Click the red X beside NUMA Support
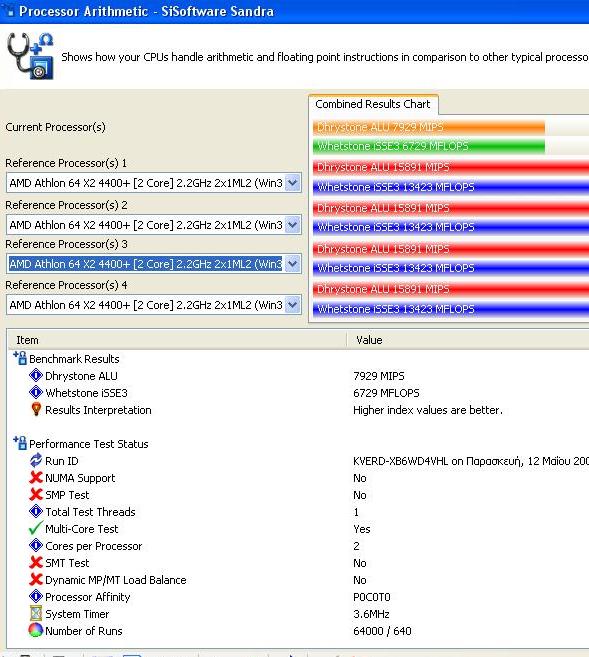 36,477
